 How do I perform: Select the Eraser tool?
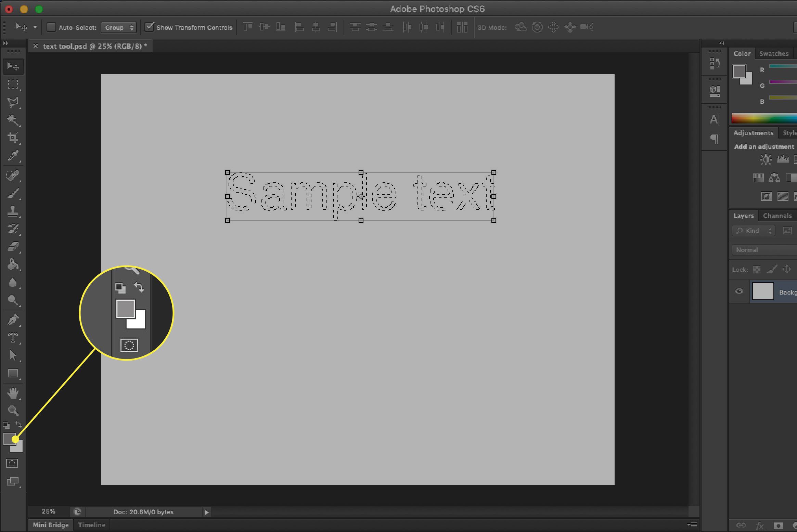[x=13, y=247]
